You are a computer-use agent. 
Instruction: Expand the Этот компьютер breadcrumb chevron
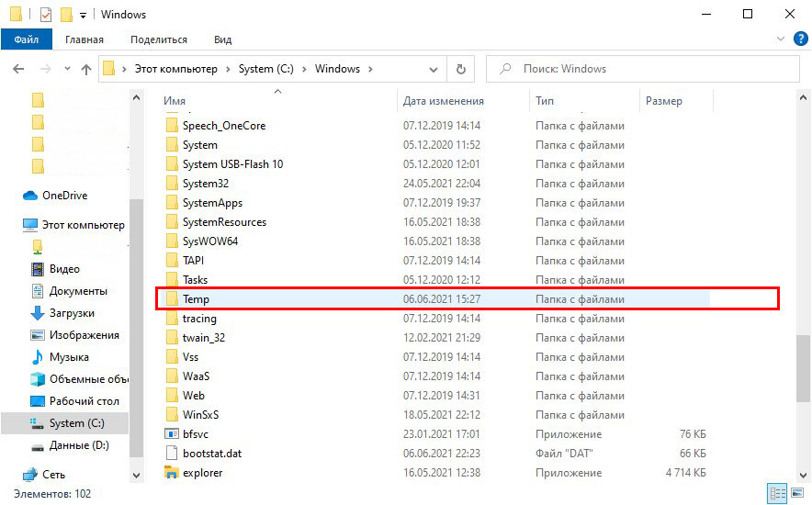pyautogui.click(x=228, y=69)
